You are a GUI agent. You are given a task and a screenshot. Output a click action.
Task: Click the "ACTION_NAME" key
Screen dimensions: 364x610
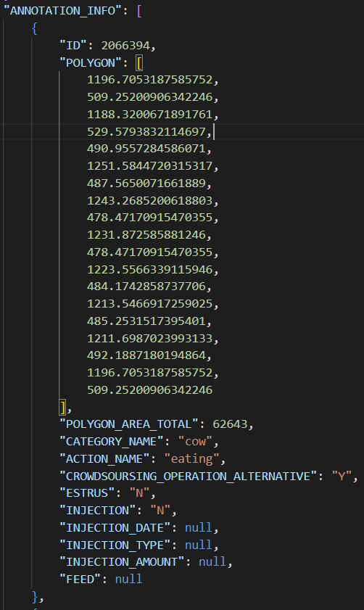(104, 458)
